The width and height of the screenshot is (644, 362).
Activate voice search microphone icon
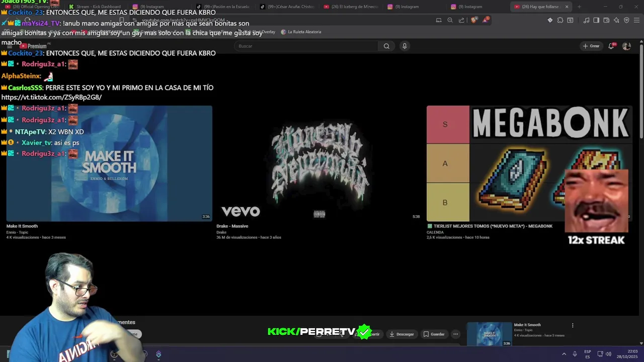[x=404, y=46]
